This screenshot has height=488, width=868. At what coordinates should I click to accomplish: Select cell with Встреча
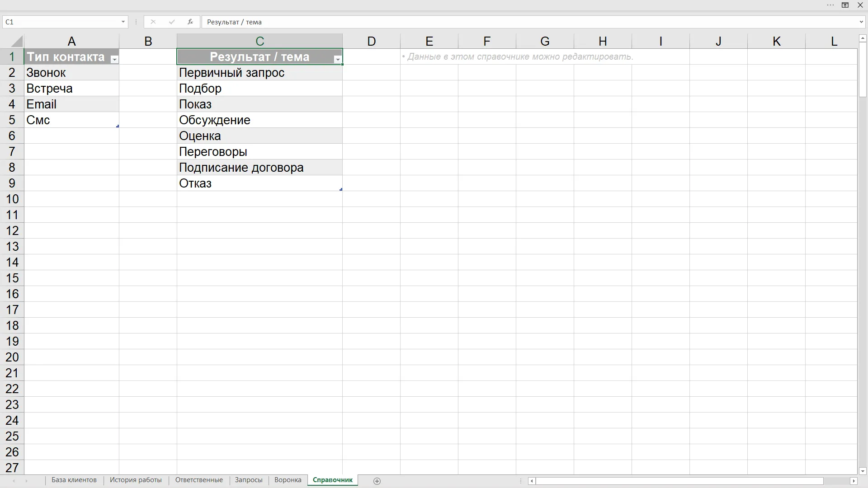[x=71, y=88]
